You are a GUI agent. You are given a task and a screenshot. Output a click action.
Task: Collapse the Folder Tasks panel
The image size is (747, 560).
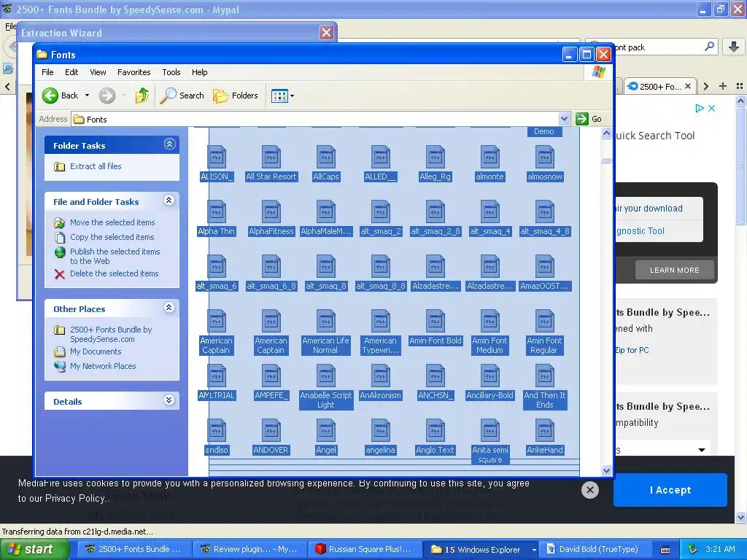[169, 144]
